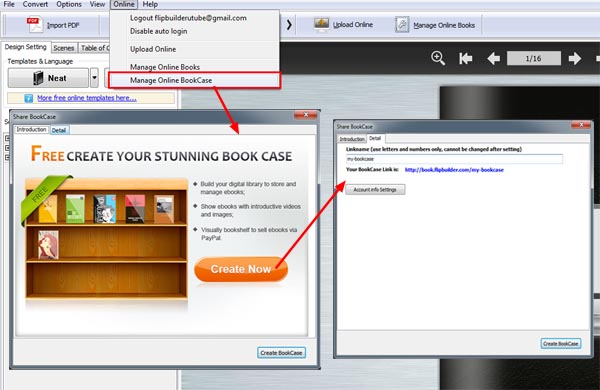Image resolution: width=600 pixels, height=390 pixels.
Task: Click the orange Create Now button
Action: pos(241,269)
